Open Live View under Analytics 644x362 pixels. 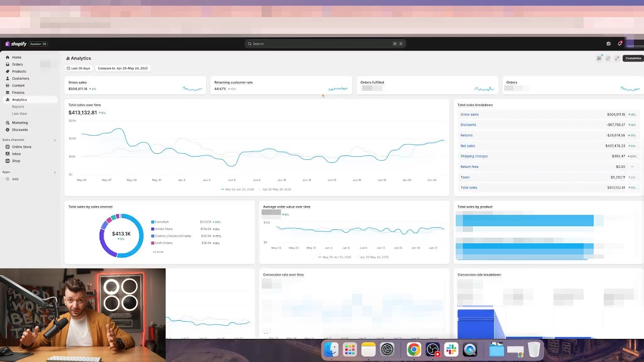pos(20,114)
